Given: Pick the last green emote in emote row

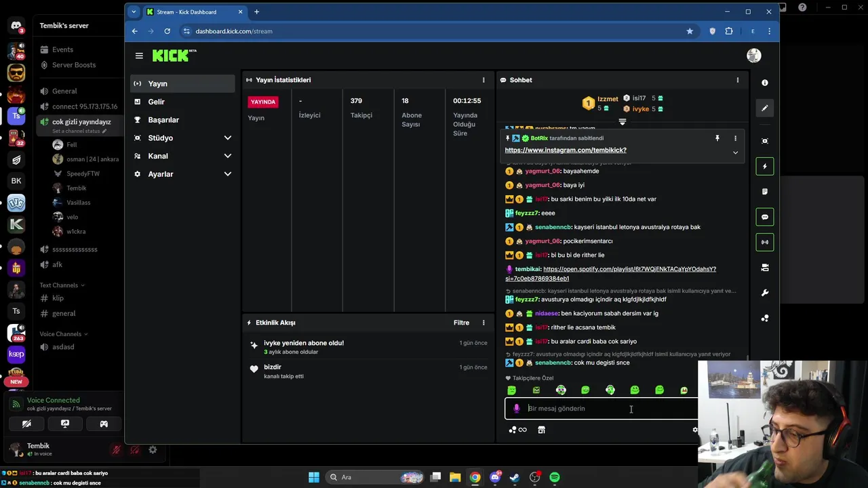Looking at the screenshot, I should [x=684, y=390].
